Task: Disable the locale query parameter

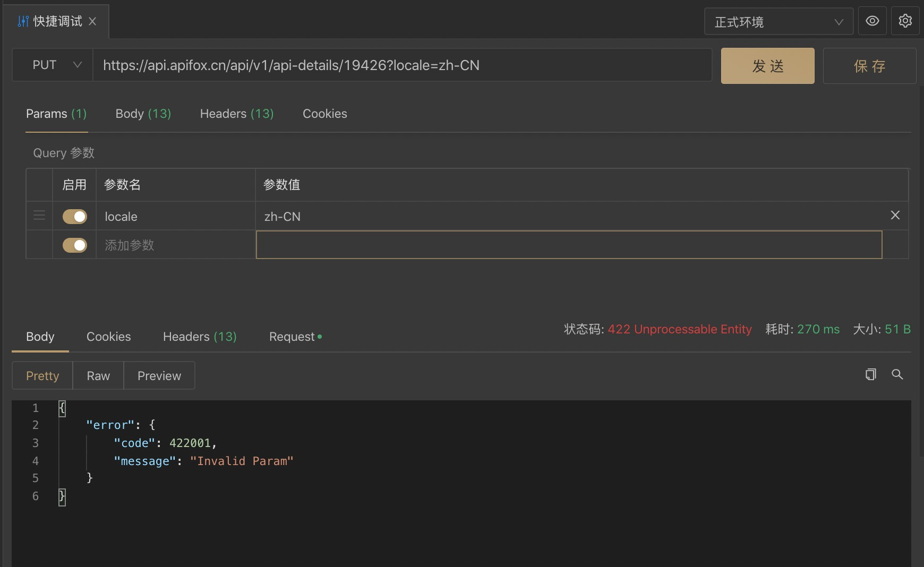Action: [74, 217]
